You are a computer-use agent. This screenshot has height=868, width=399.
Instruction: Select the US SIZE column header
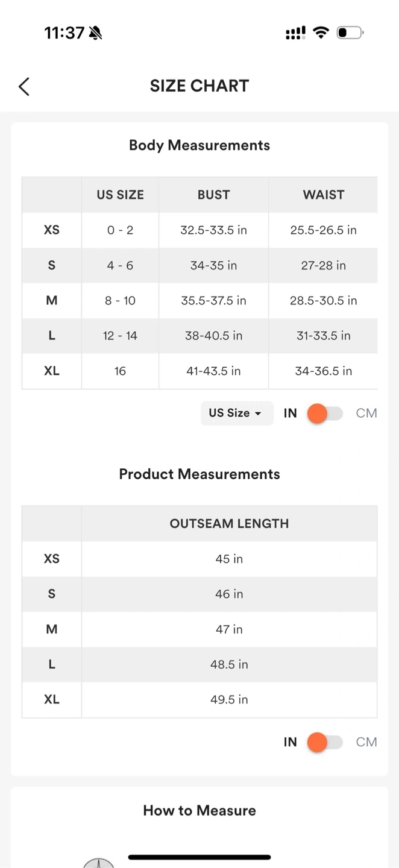pos(120,195)
